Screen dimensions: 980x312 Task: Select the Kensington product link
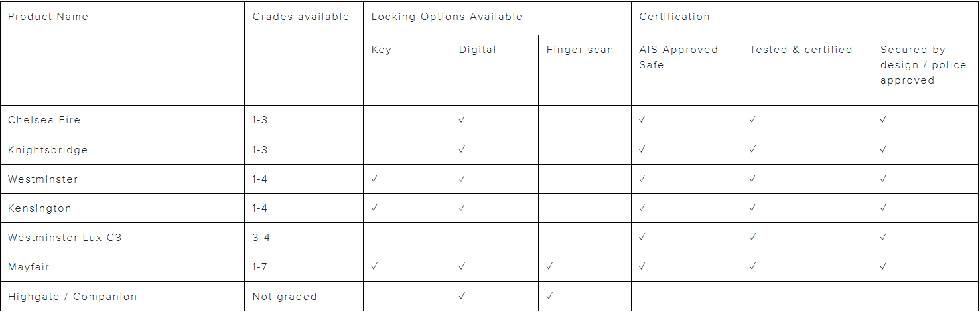click(39, 208)
